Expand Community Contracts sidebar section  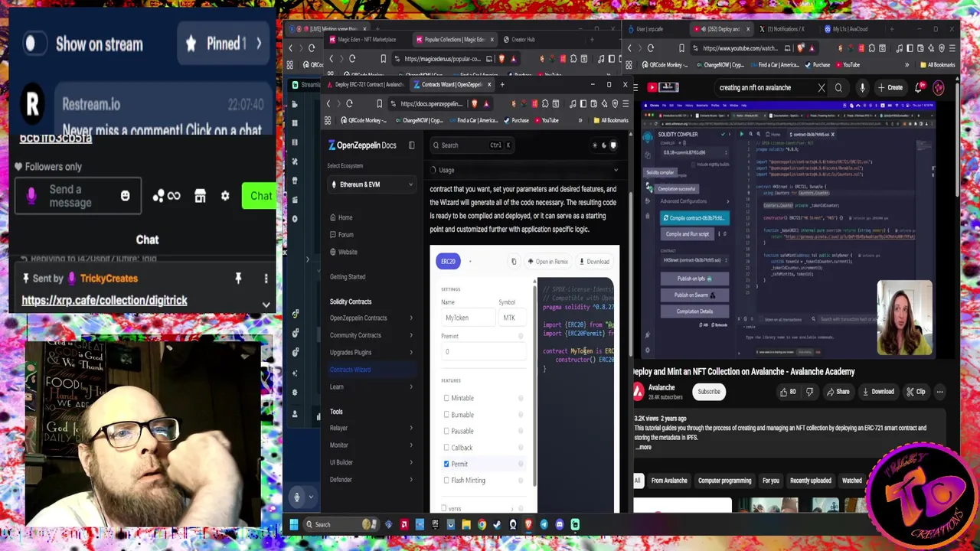coord(410,335)
